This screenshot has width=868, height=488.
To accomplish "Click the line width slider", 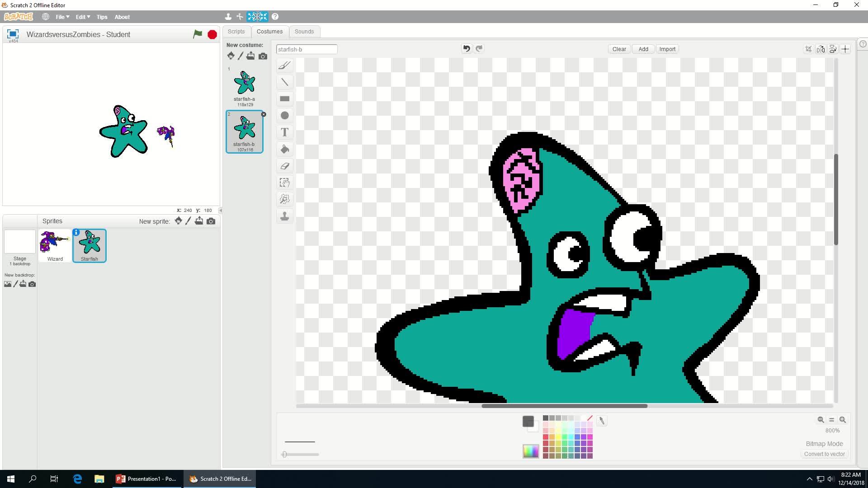I will (x=302, y=455).
